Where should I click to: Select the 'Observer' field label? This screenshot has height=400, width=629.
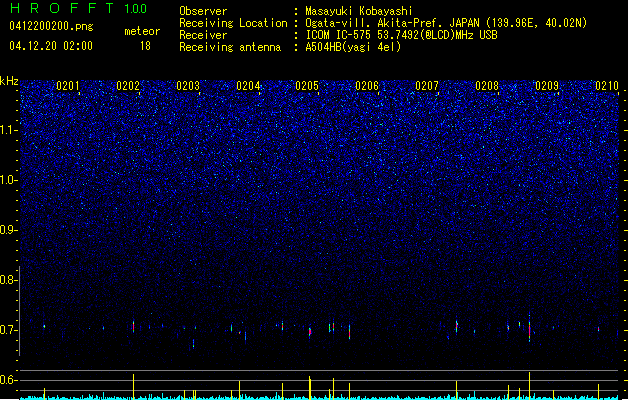[203, 11]
